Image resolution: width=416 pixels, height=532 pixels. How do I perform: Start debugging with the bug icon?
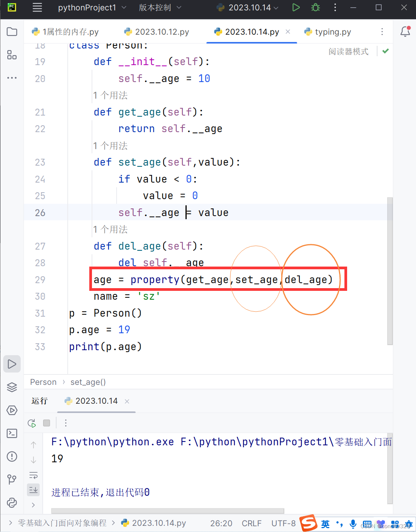pyautogui.click(x=316, y=7)
